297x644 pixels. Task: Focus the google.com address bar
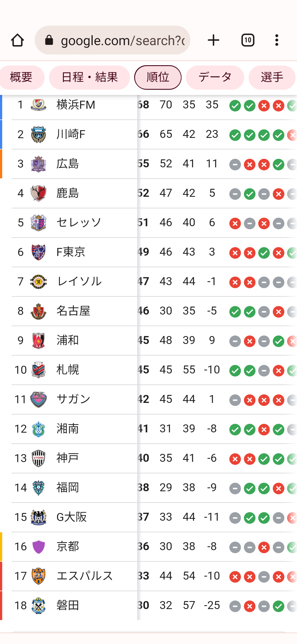(x=112, y=40)
